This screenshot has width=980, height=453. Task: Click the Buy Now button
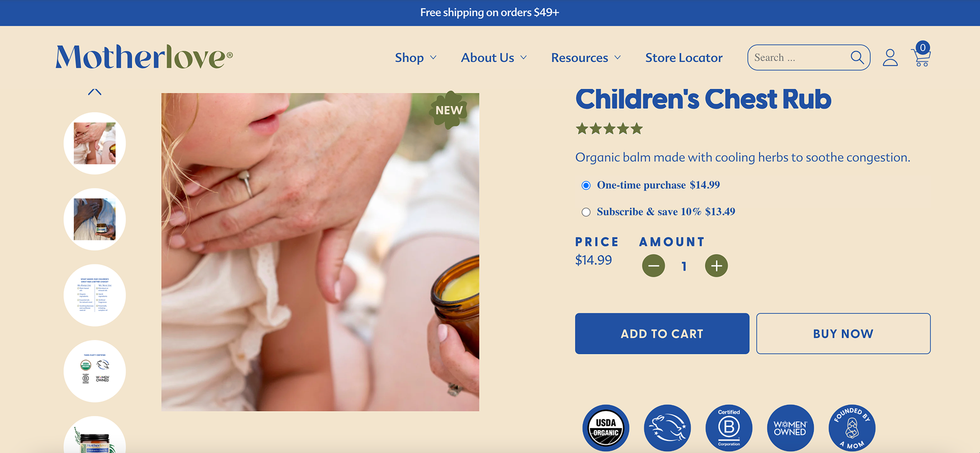coord(843,333)
